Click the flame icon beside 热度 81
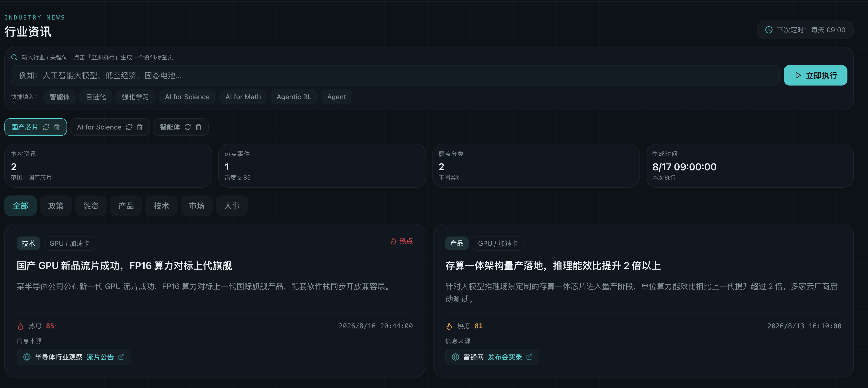The height and width of the screenshot is (388, 868). [x=449, y=326]
